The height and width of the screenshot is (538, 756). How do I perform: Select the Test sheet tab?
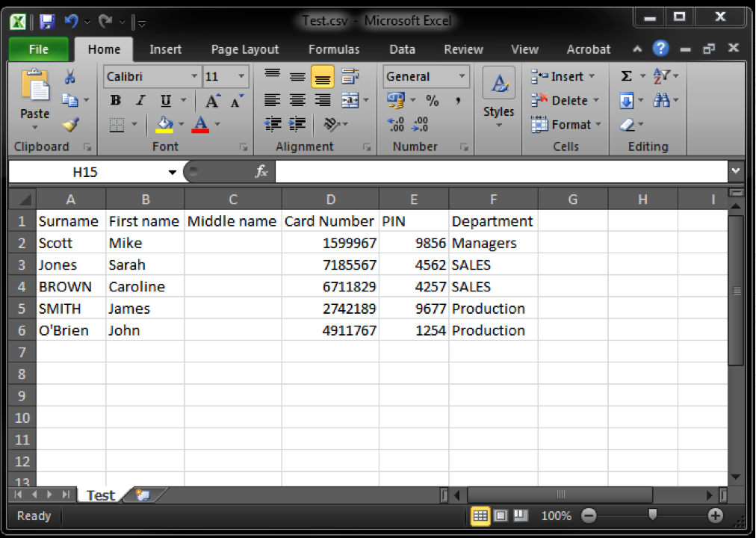pyautogui.click(x=99, y=495)
